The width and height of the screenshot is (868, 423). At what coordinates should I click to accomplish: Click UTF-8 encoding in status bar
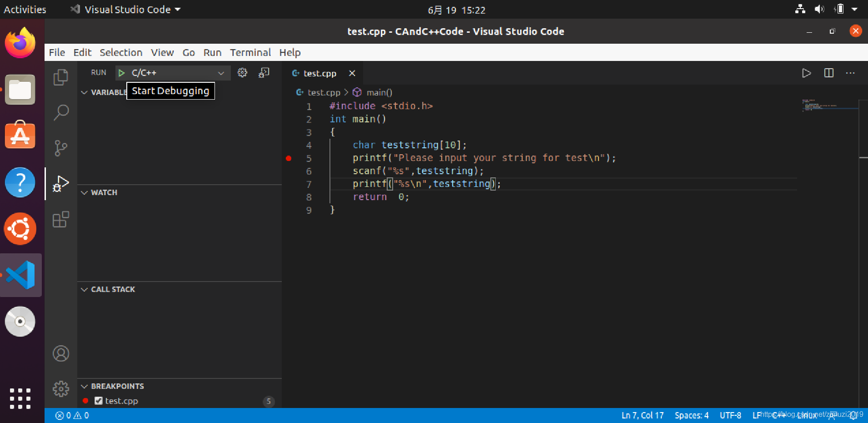point(730,415)
